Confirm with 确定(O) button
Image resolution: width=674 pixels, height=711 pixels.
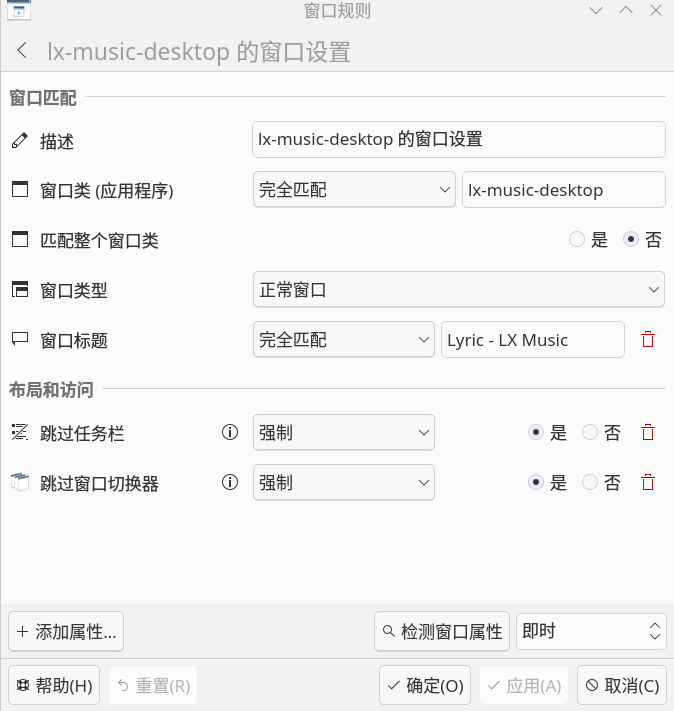425,685
